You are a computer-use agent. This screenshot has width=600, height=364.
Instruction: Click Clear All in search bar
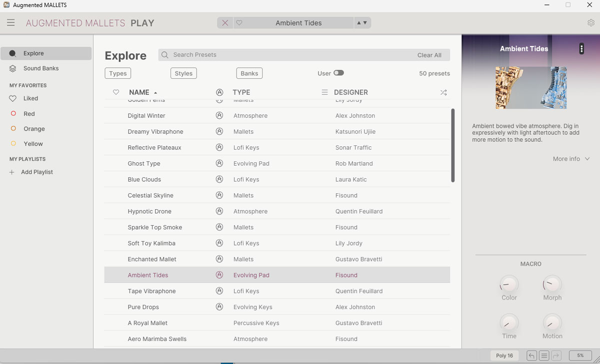pos(429,55)
